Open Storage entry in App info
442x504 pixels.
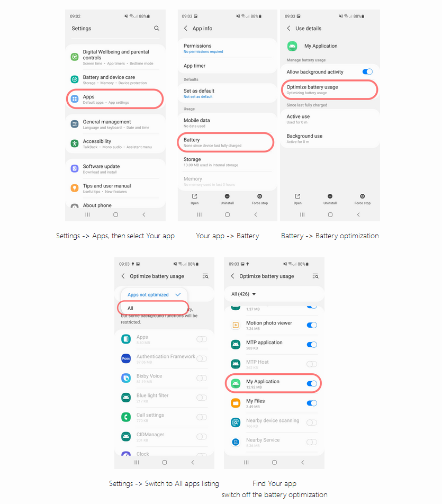coord(227,162)
